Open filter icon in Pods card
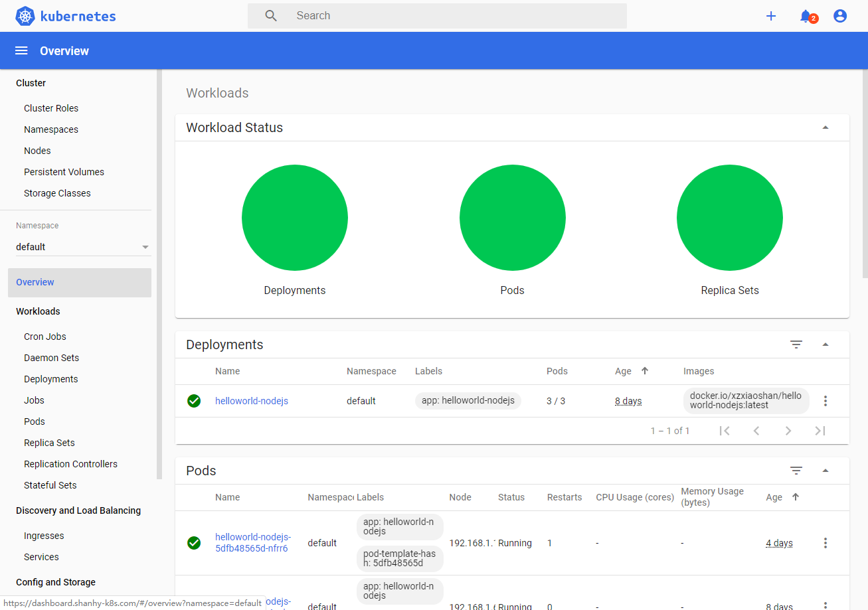The height and width of the screenshot is (610, 868). (796, 471)
